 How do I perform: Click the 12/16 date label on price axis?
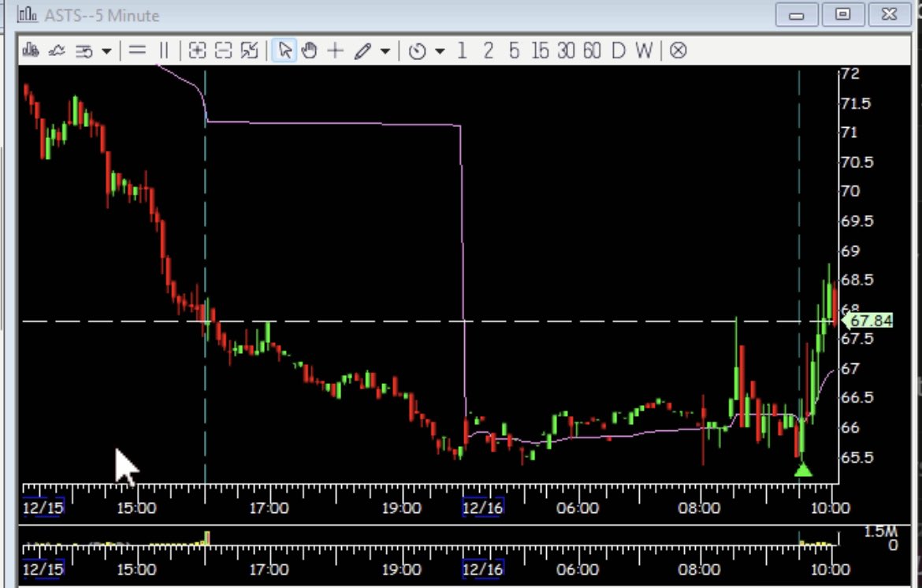483,508
